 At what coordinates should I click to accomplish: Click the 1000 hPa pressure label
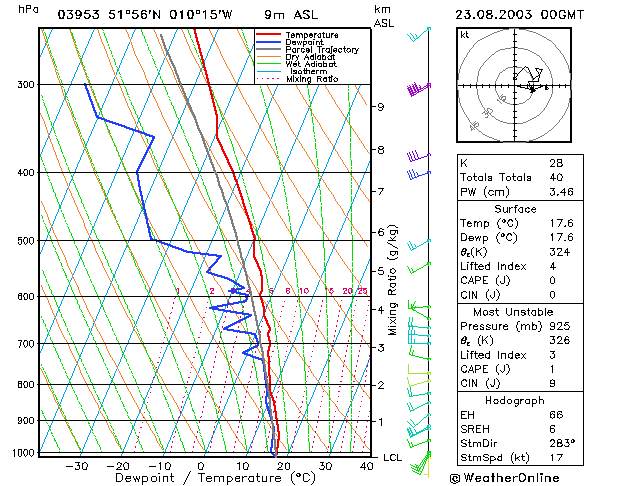tap(23, 453)
